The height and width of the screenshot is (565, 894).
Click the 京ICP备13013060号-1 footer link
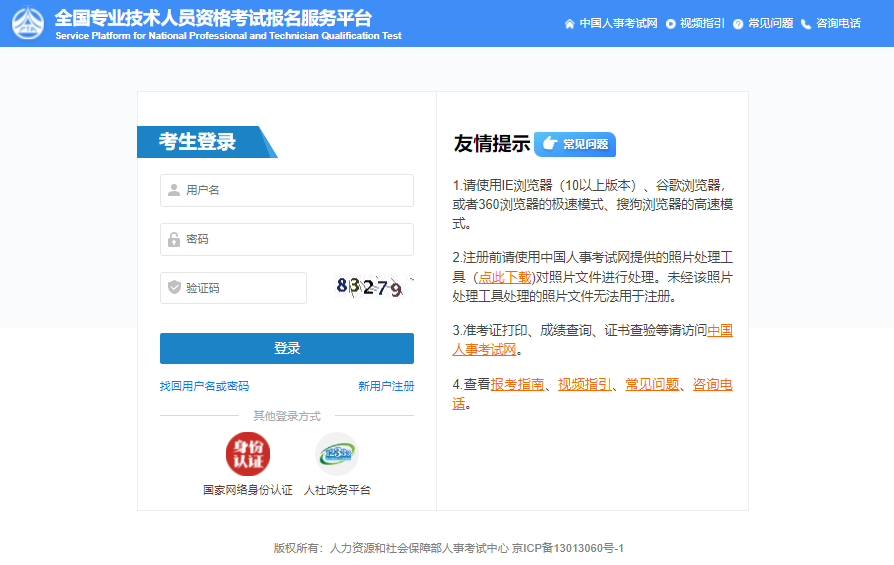[x=568, y=548]
